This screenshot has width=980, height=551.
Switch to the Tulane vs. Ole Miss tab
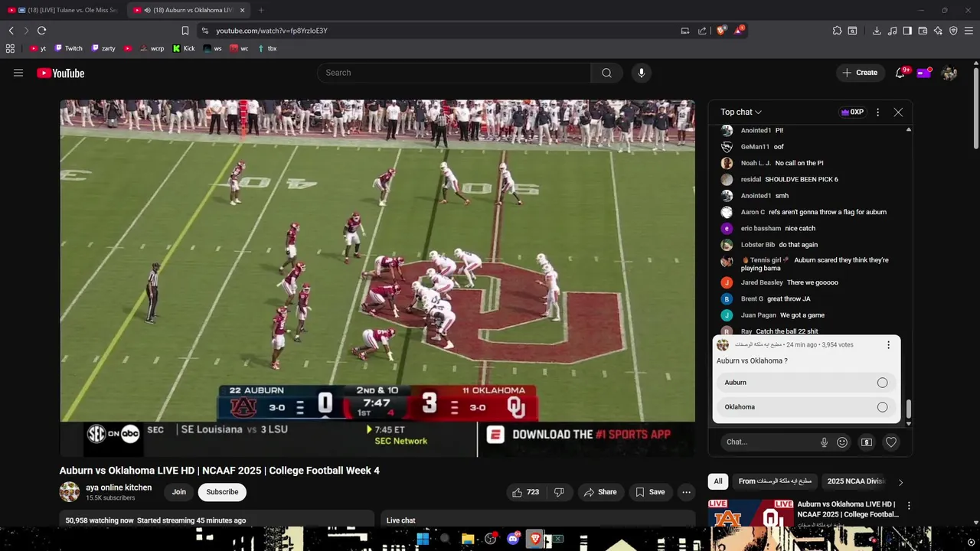pos(63,10)
